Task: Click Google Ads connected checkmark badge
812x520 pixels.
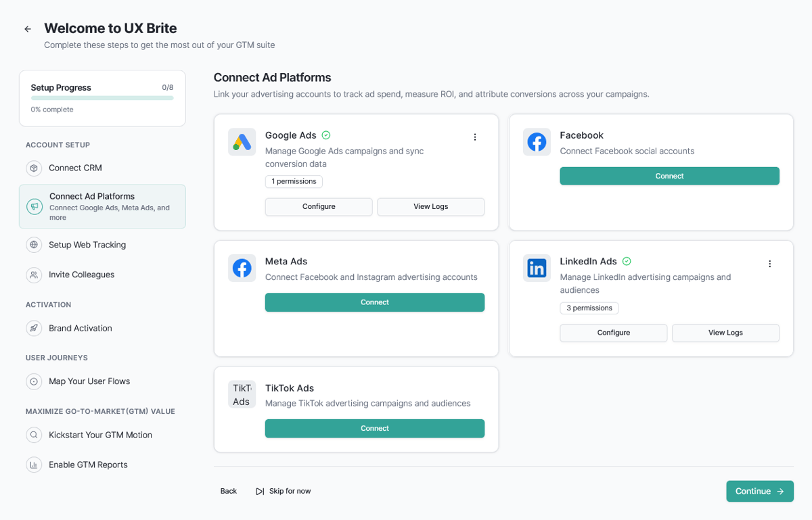Action: pos(326,135)
